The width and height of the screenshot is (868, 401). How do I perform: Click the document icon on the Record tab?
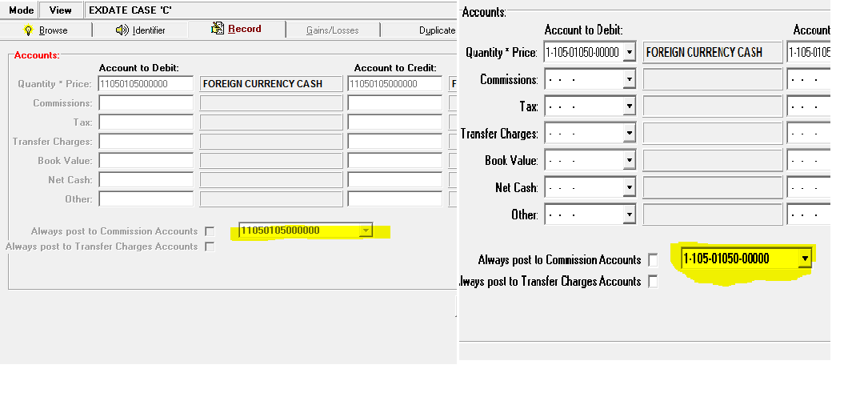pyautogui.click(x=218, y=29)
